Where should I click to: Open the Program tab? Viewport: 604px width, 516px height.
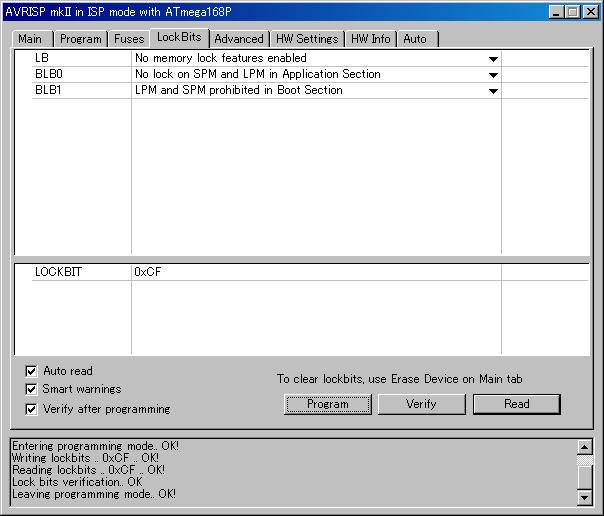[x=81, y=39]
